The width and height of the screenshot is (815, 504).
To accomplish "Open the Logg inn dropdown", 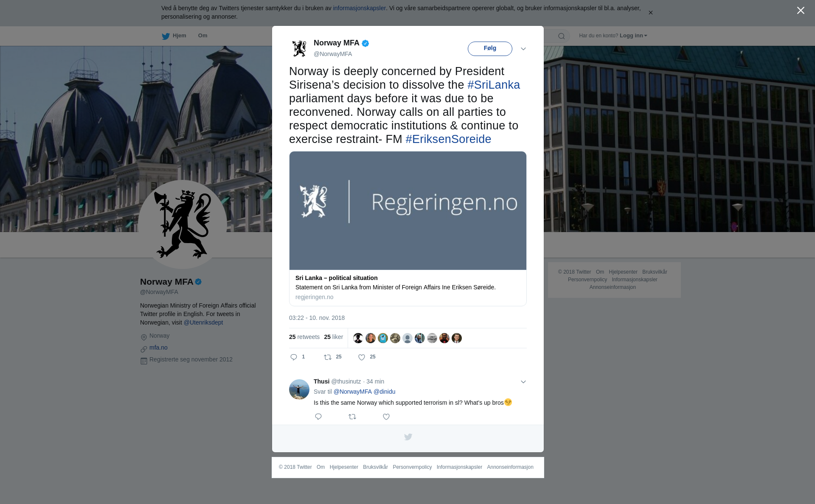I will (x=633, y=36).
